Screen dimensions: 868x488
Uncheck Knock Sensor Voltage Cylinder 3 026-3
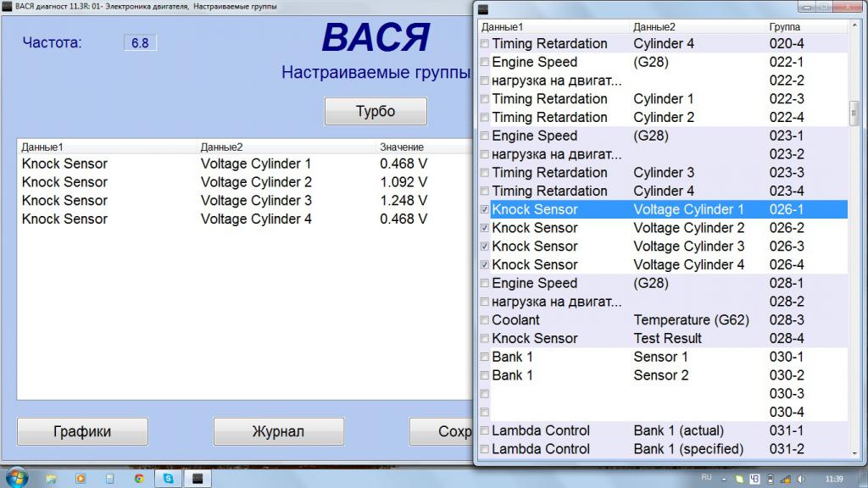[x=484, y=247]
